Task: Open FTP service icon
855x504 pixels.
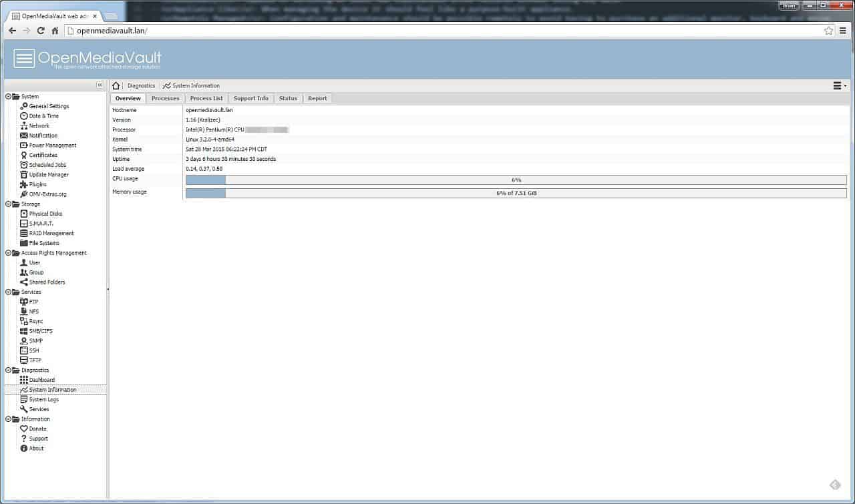Action: coord(24,302)
